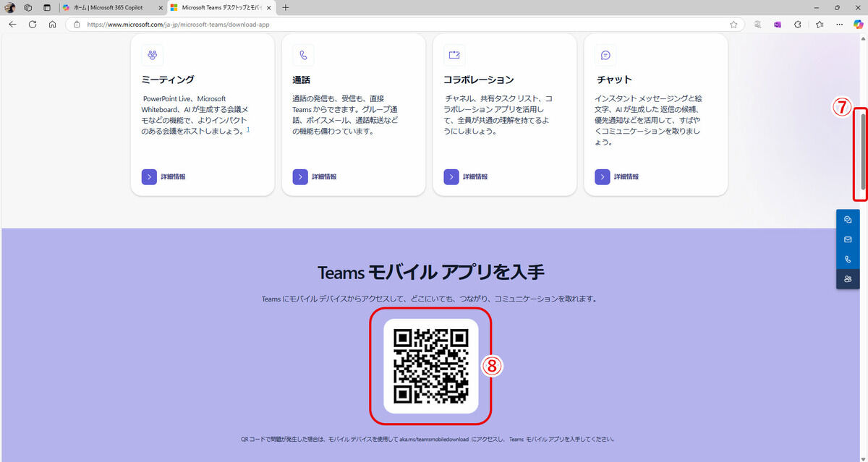868x462 pixels.
Task: Click the aka.ms/teamsmobiledownload text
Action: [434, 439]
